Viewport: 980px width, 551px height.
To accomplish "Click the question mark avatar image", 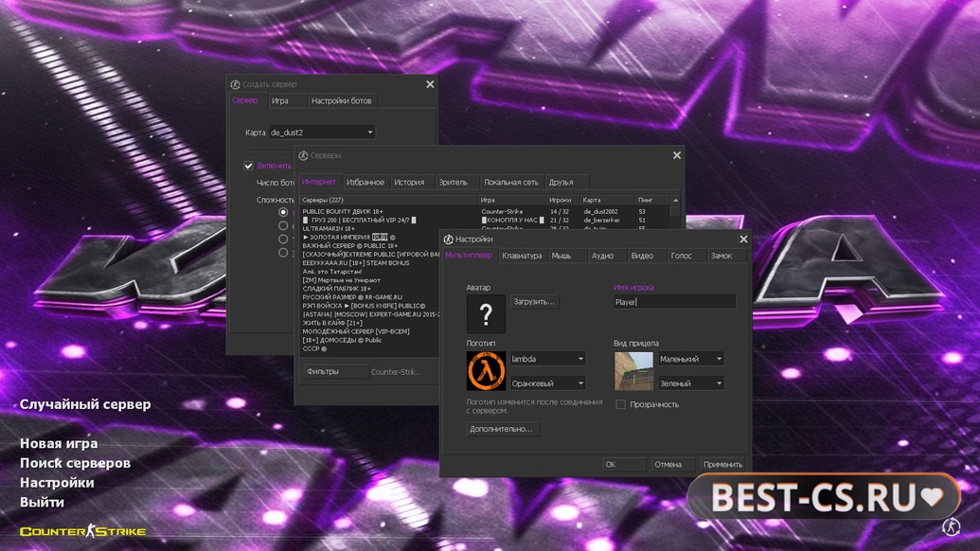I will pyautogui.click(x=486, y=313).
